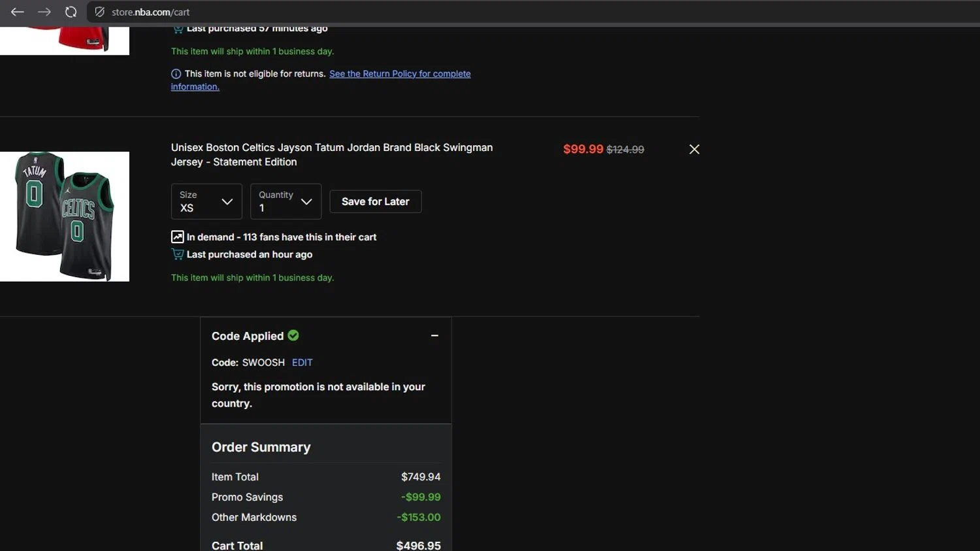Screen dimensions: 980x551
Task: Click 'This item will ship within 1 business day' under Tatum jersey
Action: tap(252, 278)
